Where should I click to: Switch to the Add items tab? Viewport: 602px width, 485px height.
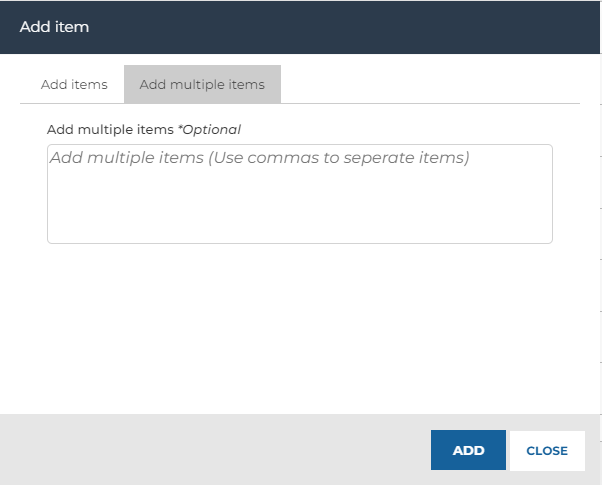(x=74, y=84)
